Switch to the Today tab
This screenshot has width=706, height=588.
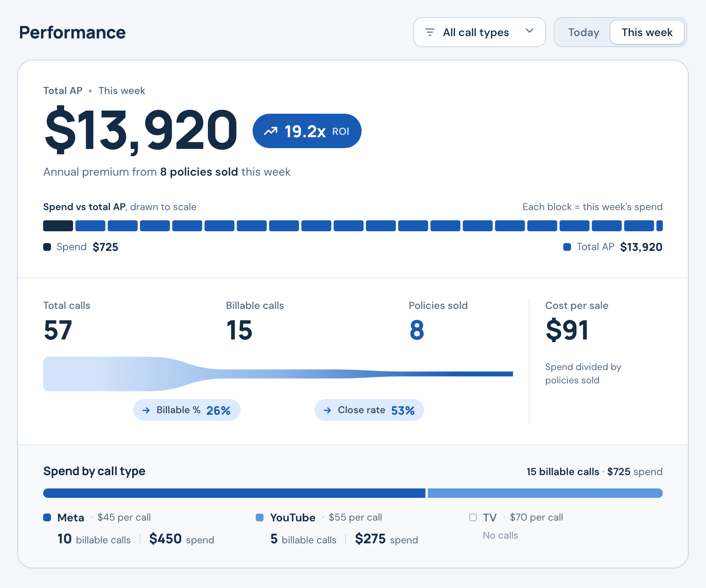[583, 32]
